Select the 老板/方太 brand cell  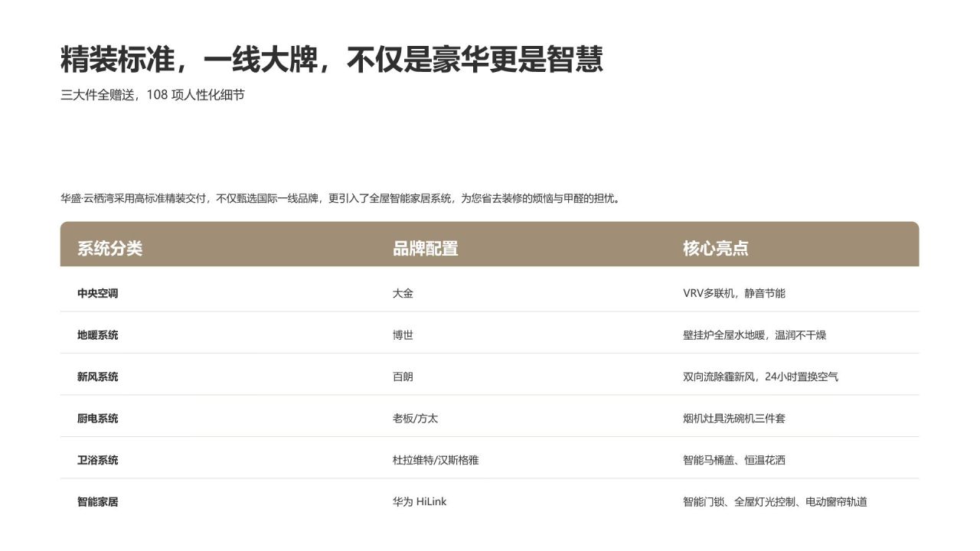click(x=415, y=419)
